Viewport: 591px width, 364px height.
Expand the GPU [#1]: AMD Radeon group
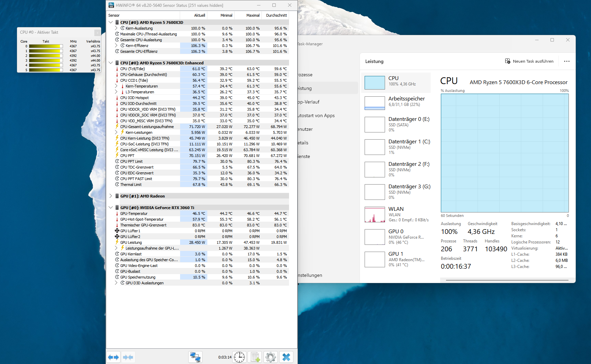click(111, 196)
